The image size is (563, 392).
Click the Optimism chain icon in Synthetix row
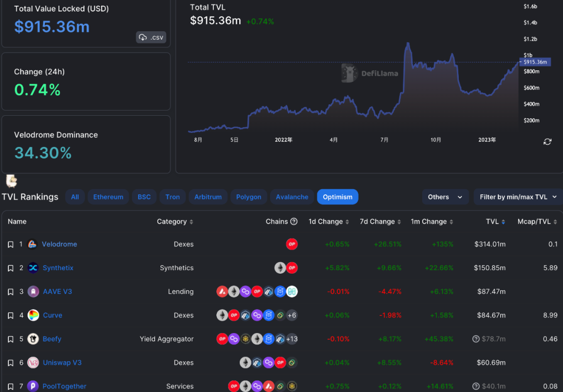click(x=291, y=268)
